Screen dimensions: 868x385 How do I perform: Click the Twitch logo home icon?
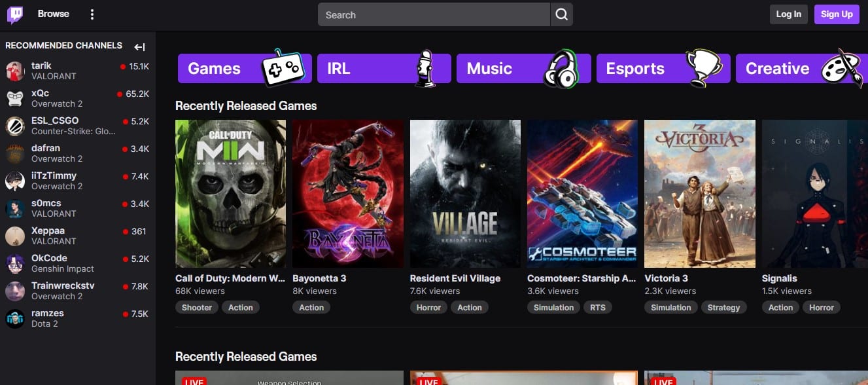[15, 14]
